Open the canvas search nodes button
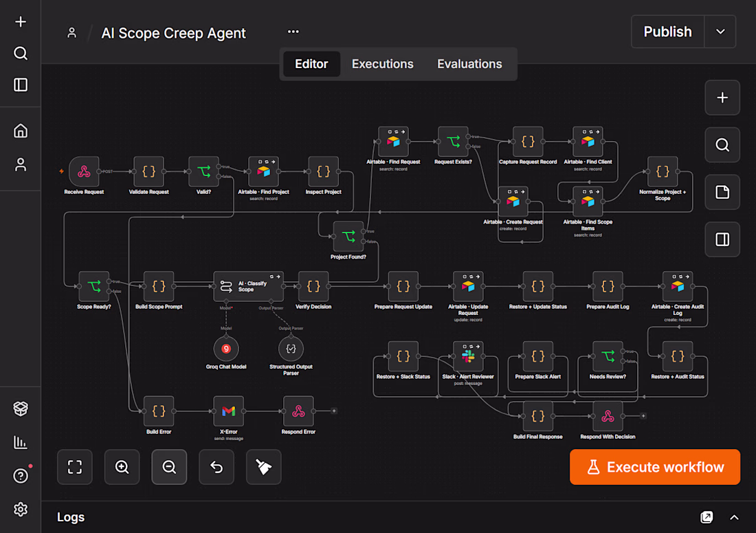This screenshot has height=533, width=756. click(x=722, y=144)
